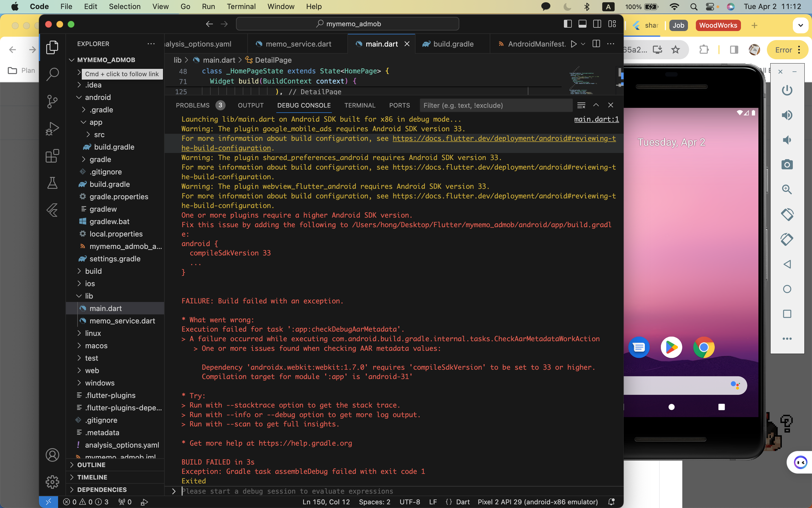Open the Terminal menu in menu bar
The image size is (812, 508).
point(241,7)
